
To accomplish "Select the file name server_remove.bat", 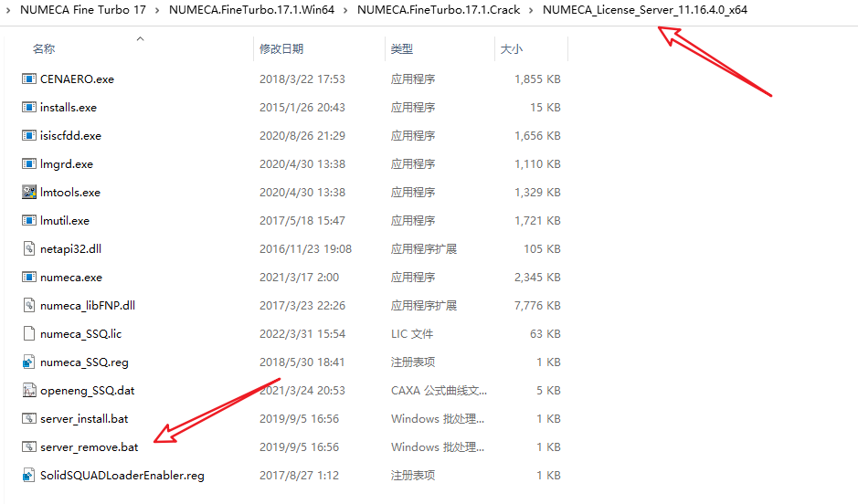I will (90, 447).
